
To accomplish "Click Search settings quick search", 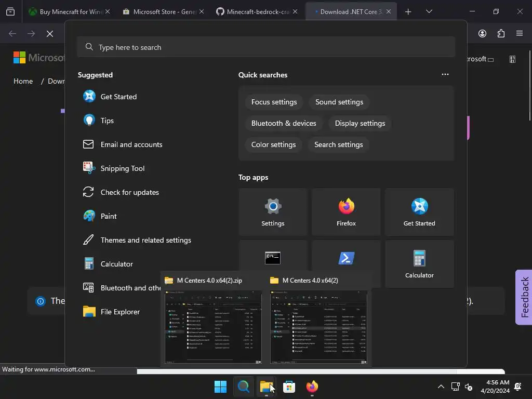I will (x=339, y=144).
